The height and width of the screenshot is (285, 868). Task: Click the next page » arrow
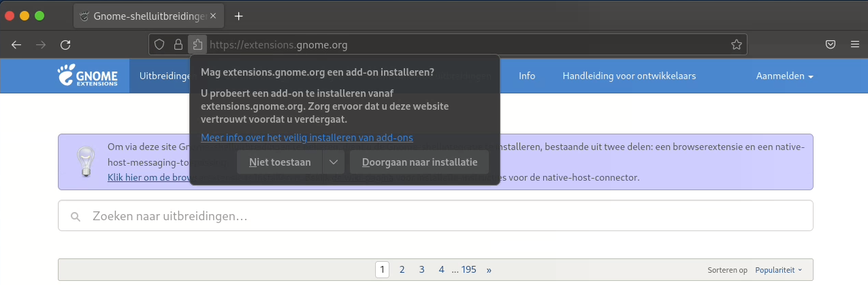click(489, 269)
